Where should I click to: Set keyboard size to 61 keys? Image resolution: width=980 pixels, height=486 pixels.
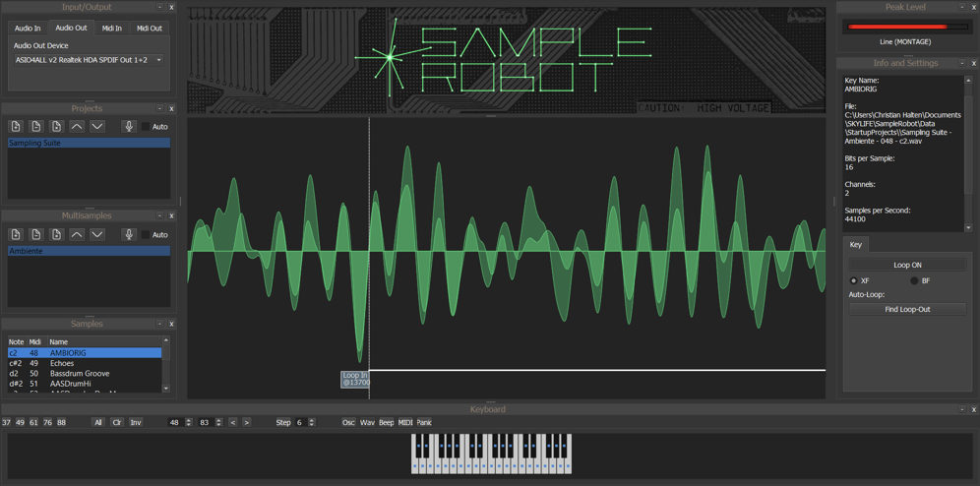(33, 422)
